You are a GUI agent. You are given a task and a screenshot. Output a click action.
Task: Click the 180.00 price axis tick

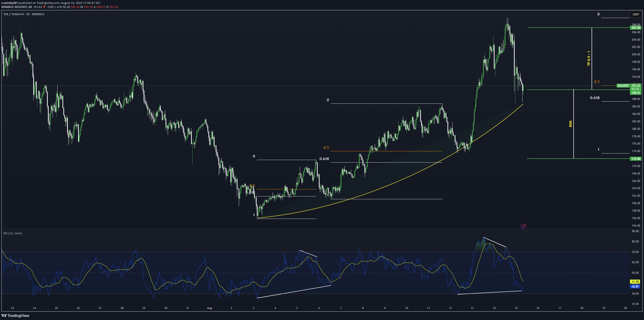pyautogui.click(x=636, y=129)
